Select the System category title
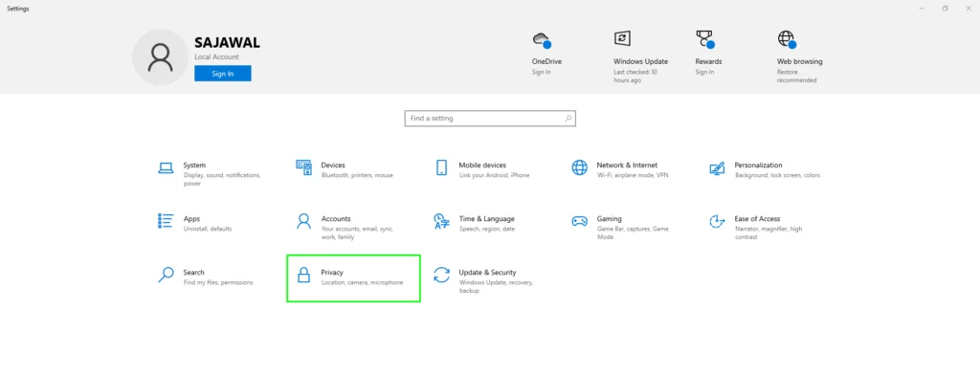980x377 pixels. pos(194,165)
